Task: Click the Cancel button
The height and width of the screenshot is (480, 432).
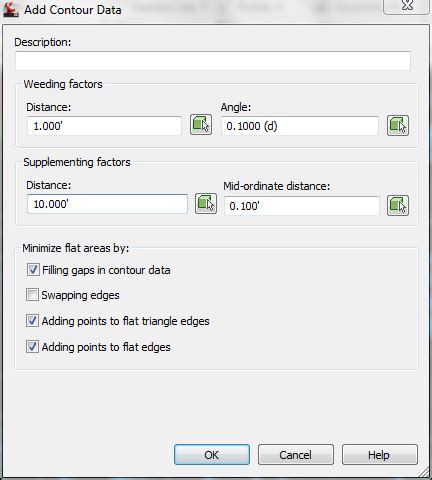Action: 296,455
